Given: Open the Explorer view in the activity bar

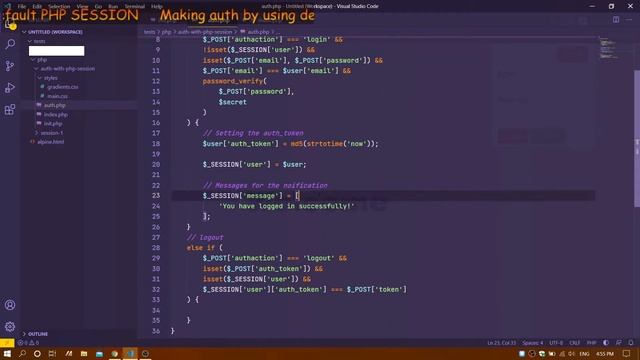Looking at the screenshot, I should (10, 24).
